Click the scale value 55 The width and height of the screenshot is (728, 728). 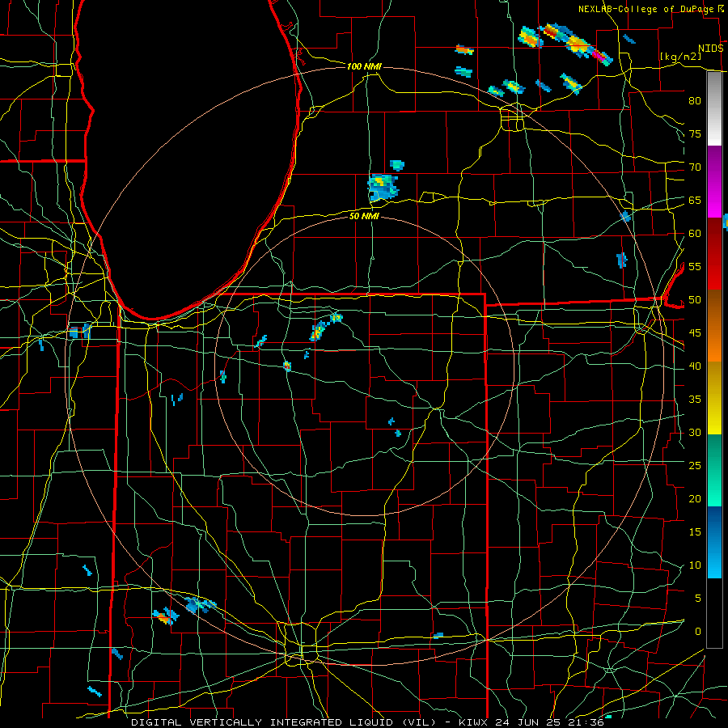click(695, 266)
